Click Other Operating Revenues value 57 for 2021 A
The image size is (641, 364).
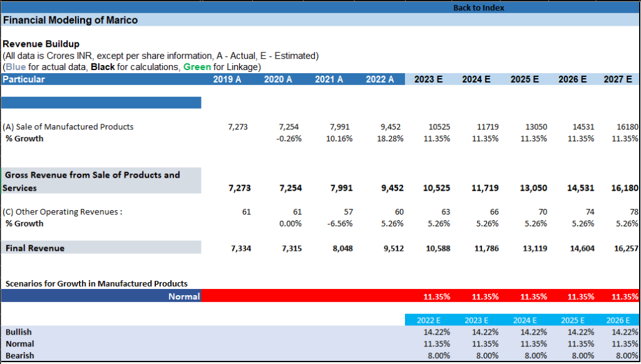[x=347, y=212]
